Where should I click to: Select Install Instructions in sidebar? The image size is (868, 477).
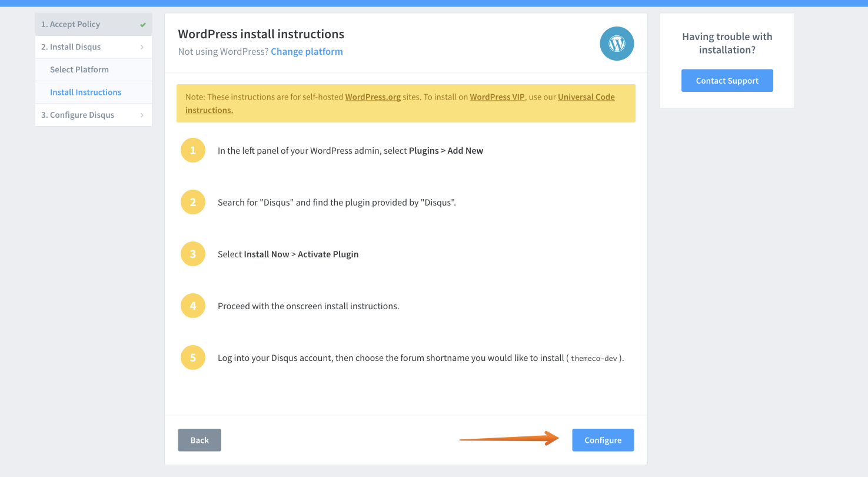[x=94, y=92]
